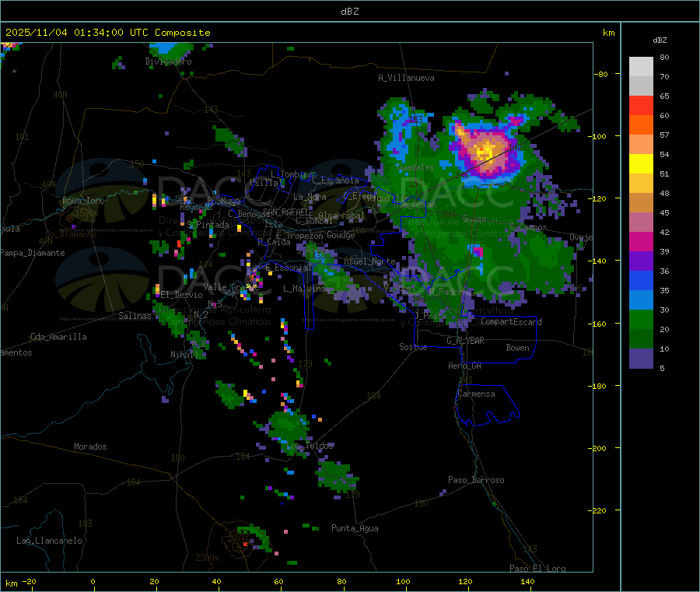Image resolution: width=700 pixels, height=592 pixels.
Task: Click the 'Atuel_Norte' place label
Action: (x=369, y=261)
